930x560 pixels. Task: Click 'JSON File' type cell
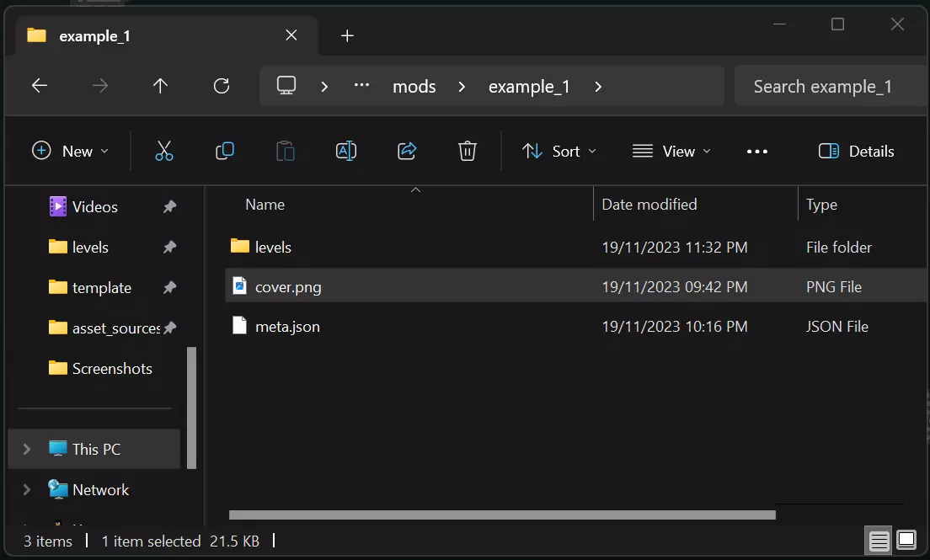click(x=836, y=326)
